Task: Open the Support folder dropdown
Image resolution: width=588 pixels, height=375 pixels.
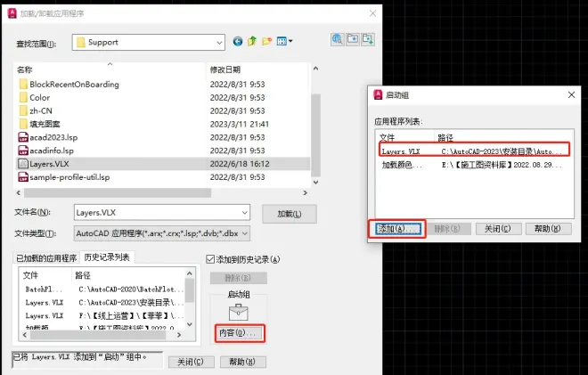Action: pos(149,43)
